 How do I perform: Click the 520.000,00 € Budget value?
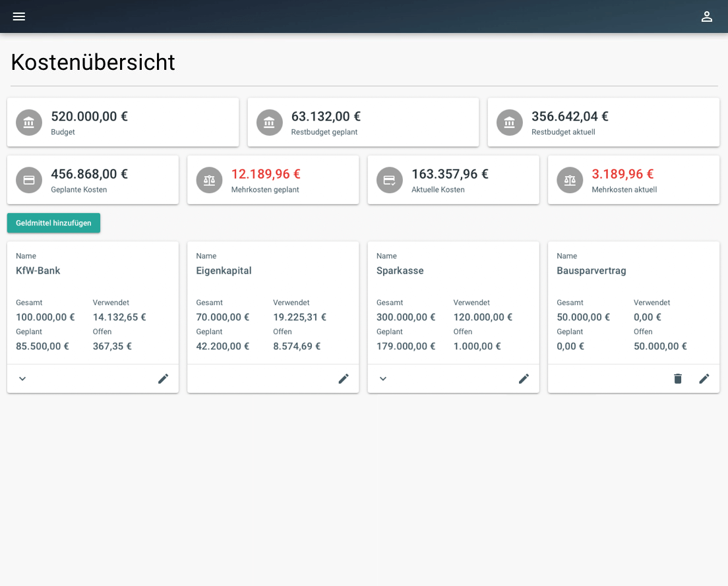tap(89, 116)
